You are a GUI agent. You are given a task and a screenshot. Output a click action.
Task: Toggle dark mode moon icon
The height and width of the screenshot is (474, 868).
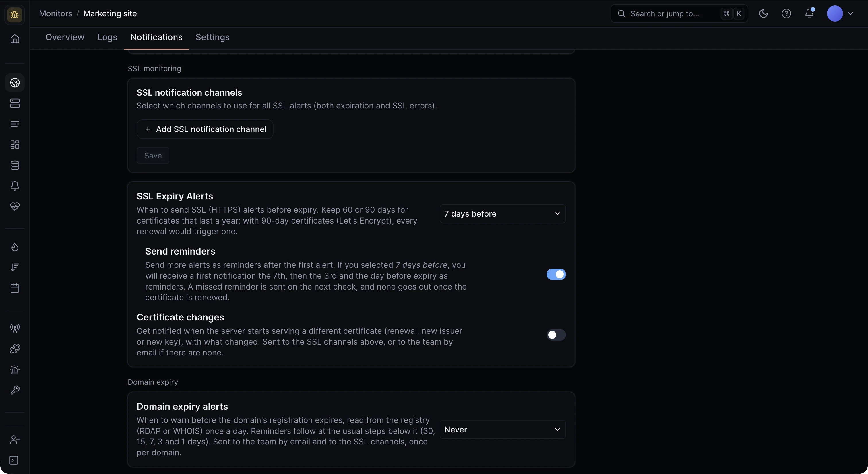(x=763, y=13)
